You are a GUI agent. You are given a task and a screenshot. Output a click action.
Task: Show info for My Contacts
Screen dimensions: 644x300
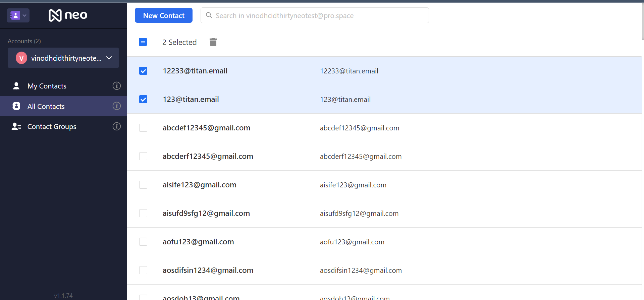pos(117,86)
